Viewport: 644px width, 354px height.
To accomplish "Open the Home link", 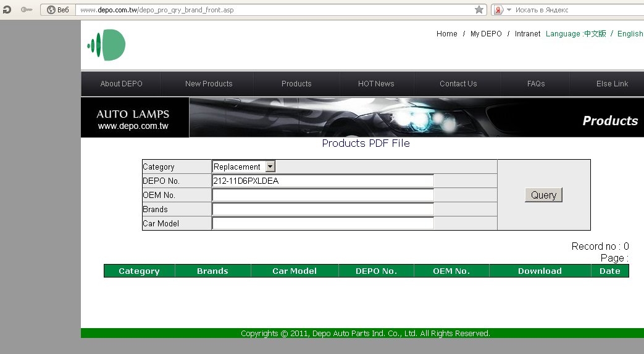I will (x=447, y=34).
